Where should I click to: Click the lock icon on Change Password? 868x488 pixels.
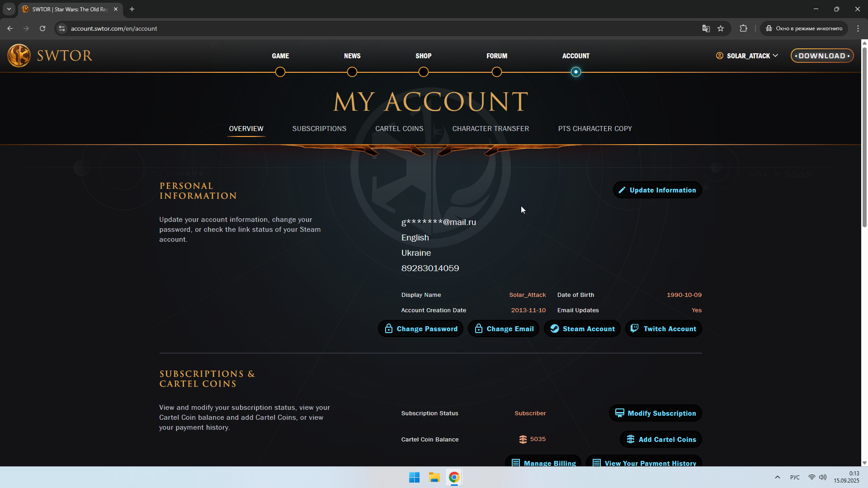pyautogui.click(x=389, y=328)
